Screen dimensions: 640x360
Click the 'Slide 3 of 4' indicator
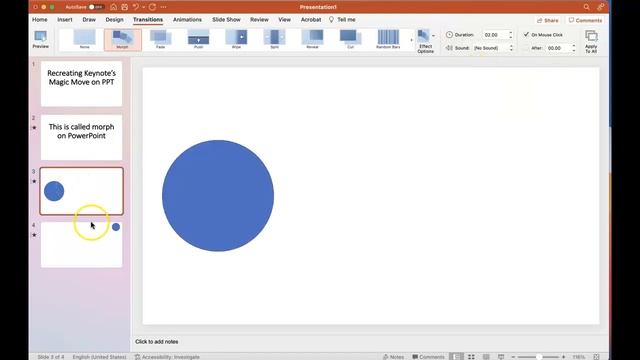tap(51, 357)
